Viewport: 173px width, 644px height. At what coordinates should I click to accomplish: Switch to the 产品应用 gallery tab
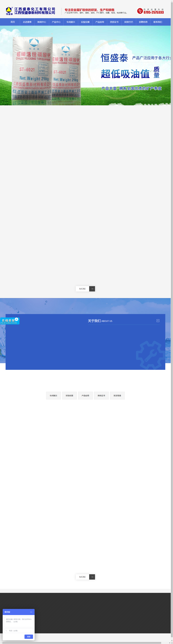(85, 395)
